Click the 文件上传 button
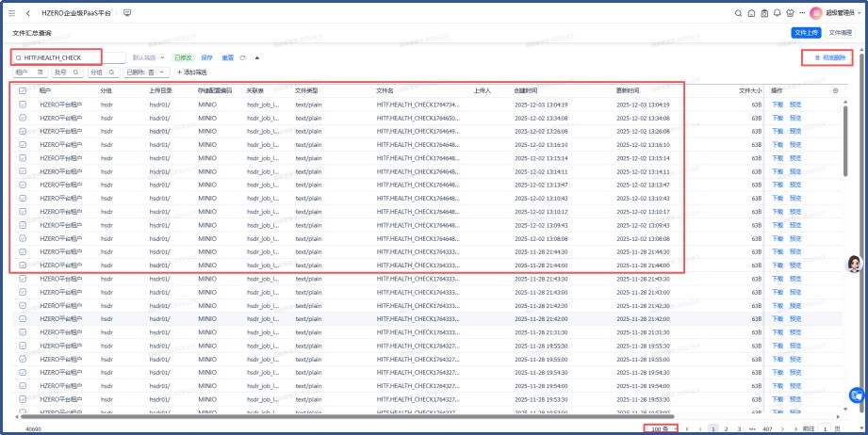This screenshot has height=435, width=868. click(806, 33)
